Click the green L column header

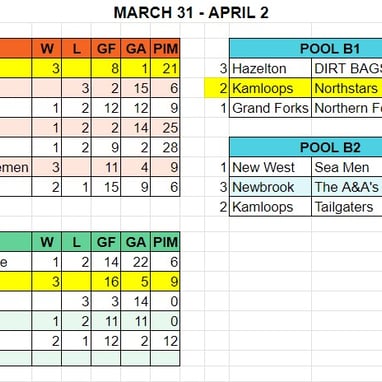coord(76,242)
